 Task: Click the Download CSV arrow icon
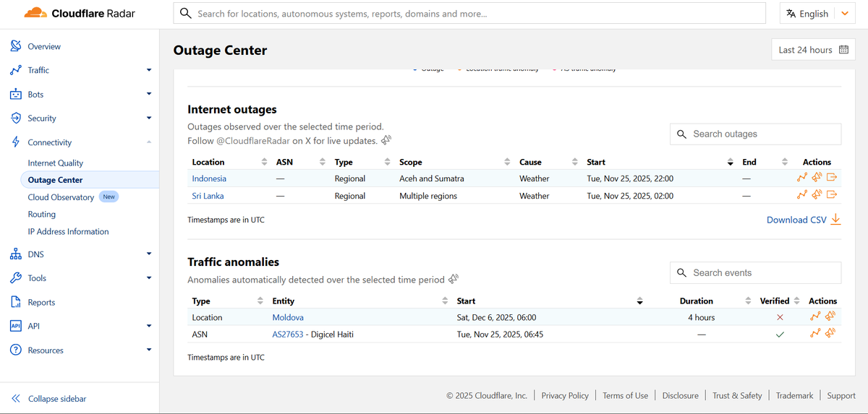point(835,220)
